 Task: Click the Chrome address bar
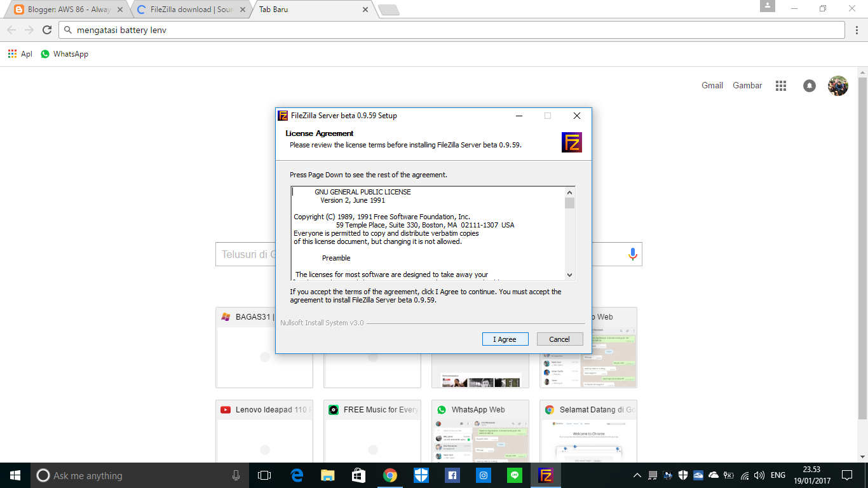click(x=451, y=30)
